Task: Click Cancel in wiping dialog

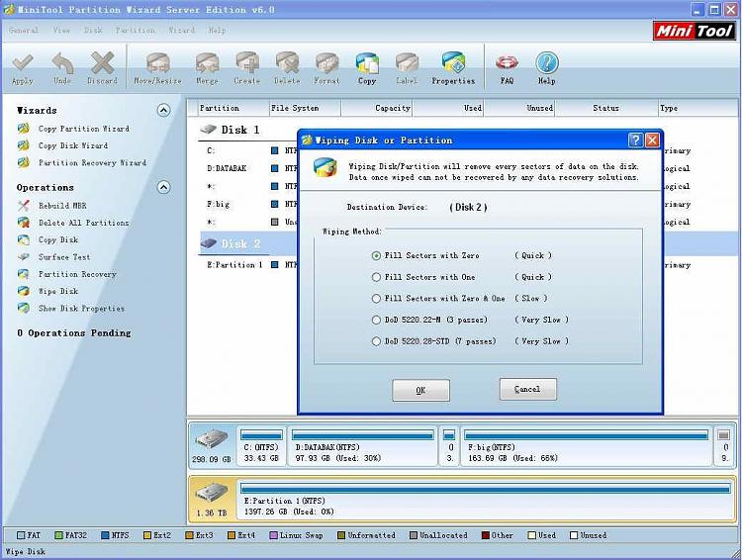Action: point(527,389)
